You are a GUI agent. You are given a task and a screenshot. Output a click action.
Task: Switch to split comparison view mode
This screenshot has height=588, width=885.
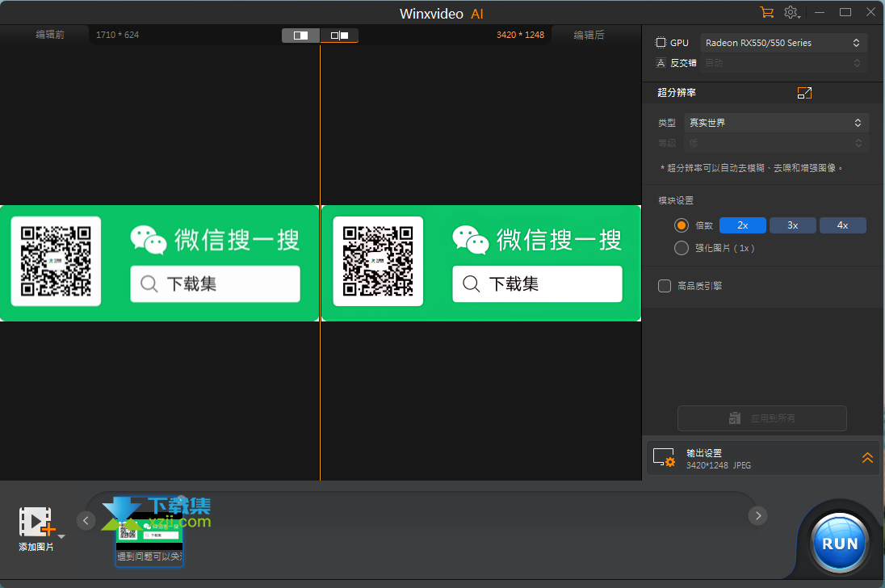pos(339,36)
